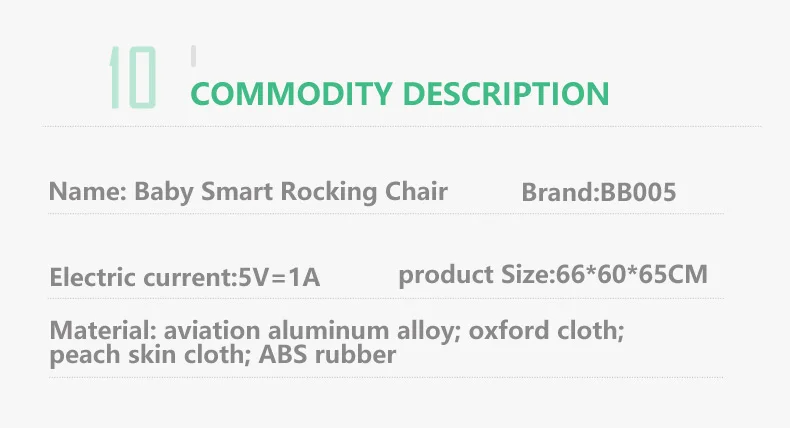Select the 'Baby Smart Rocking Chair' text
The image size is (790, 428).
click(290, 192)
